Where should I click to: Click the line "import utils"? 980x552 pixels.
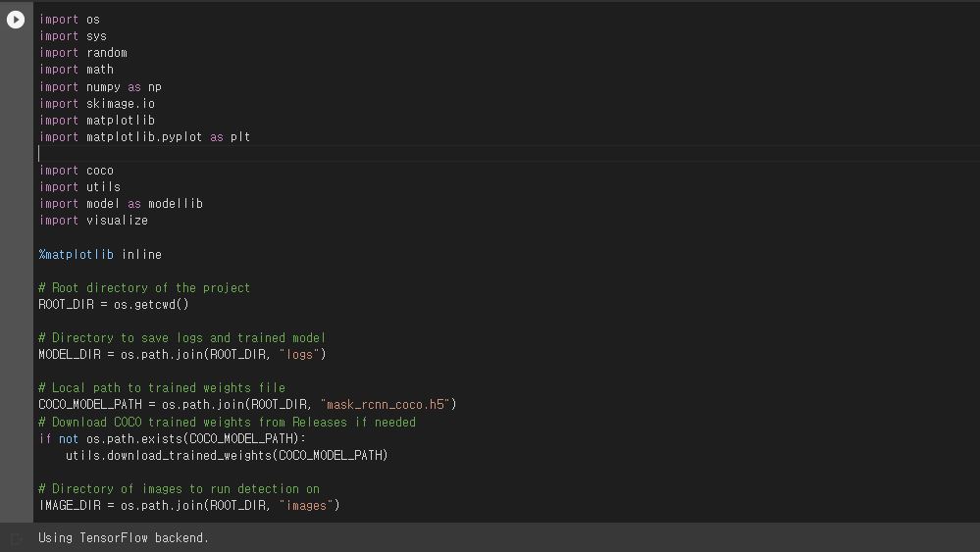tap(79, 186)
